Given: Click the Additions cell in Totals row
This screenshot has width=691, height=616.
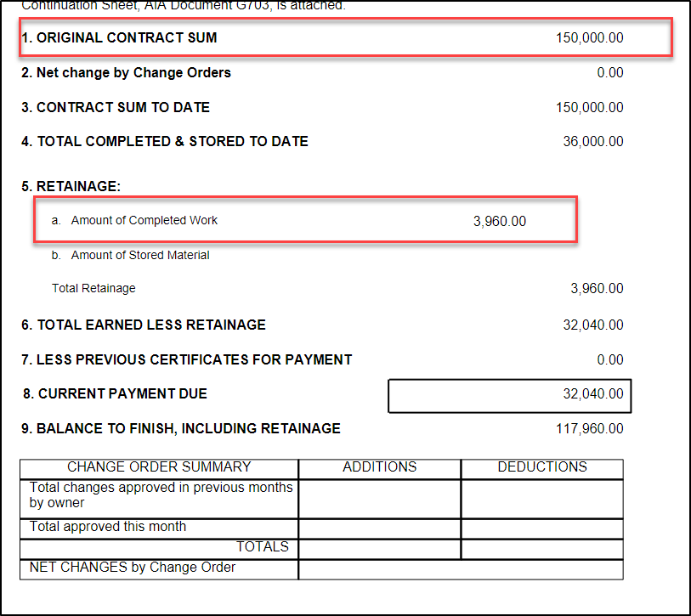Looking at the screenshot, I should click(379, 549).
